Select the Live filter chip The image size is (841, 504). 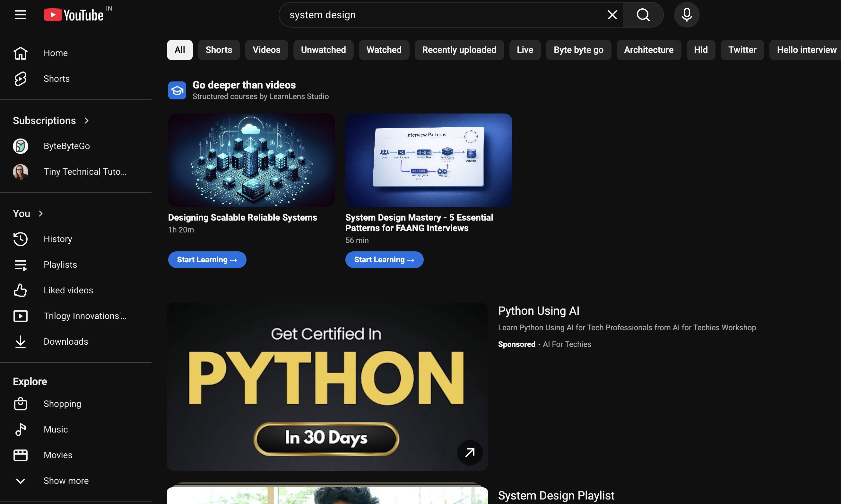525,50
